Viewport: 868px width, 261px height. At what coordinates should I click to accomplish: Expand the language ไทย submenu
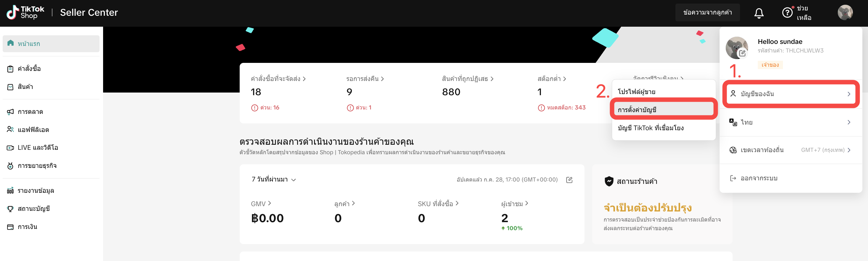coord(790,122)
